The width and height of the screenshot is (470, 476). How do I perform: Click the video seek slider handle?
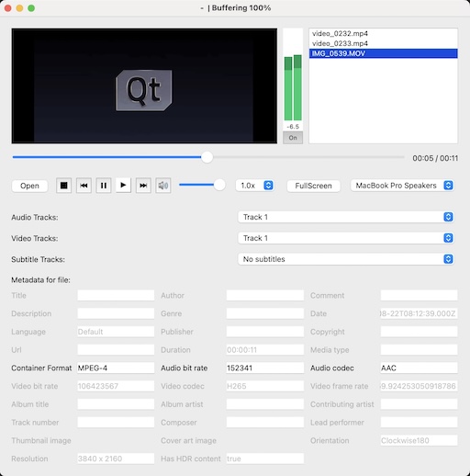coord(207,157)
